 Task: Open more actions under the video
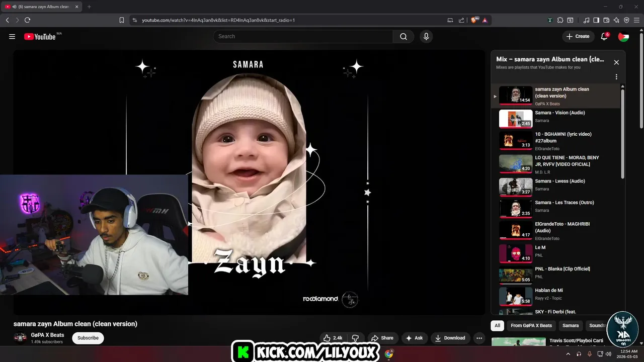click(479, 338)
